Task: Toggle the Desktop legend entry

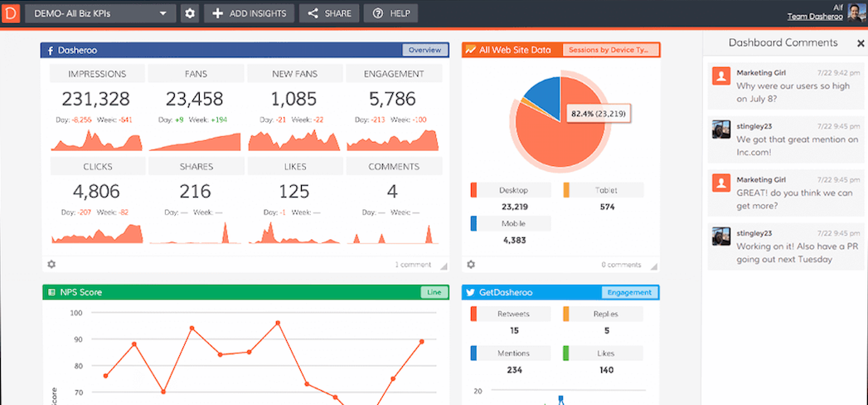Action: click(x=511, y=191)
